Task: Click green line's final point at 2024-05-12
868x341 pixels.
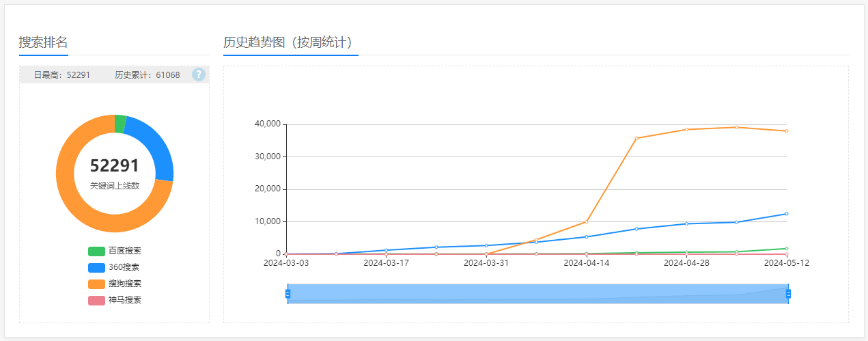Action: pos(786,249)
